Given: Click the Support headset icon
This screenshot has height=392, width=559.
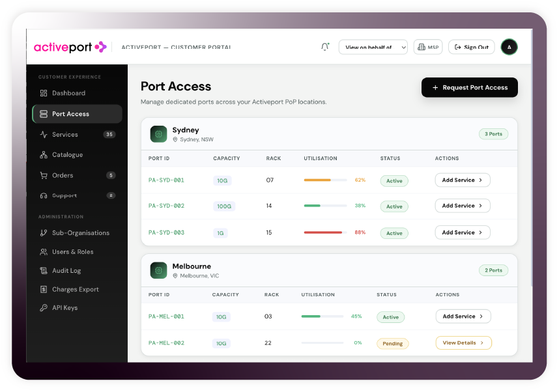Looking at the screenshot, I should (x=44, y=195).
